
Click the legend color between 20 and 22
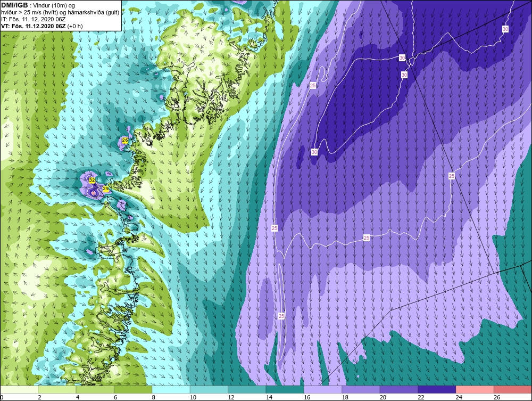[x=400, y=390]
